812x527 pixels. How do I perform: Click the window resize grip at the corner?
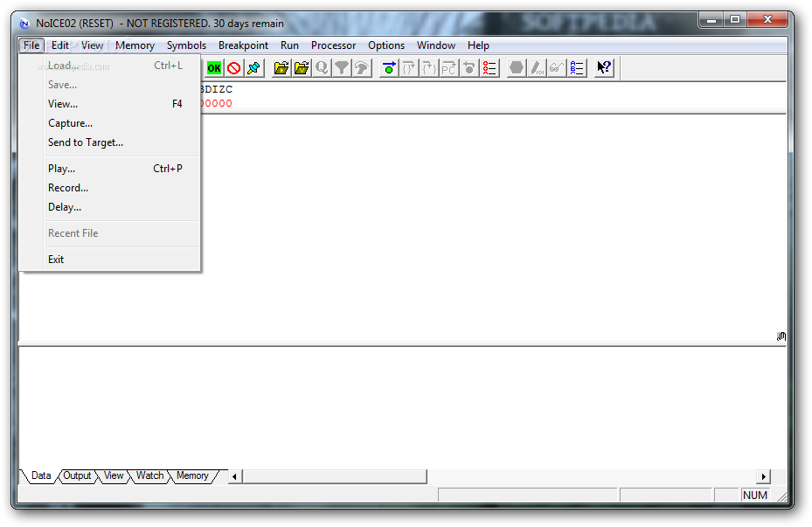pos(782,497)
